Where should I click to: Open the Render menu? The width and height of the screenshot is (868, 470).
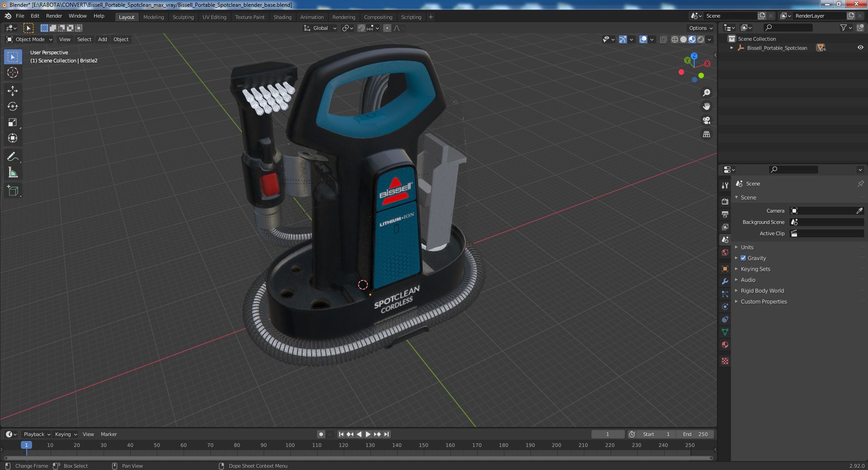tap(54, 16)
